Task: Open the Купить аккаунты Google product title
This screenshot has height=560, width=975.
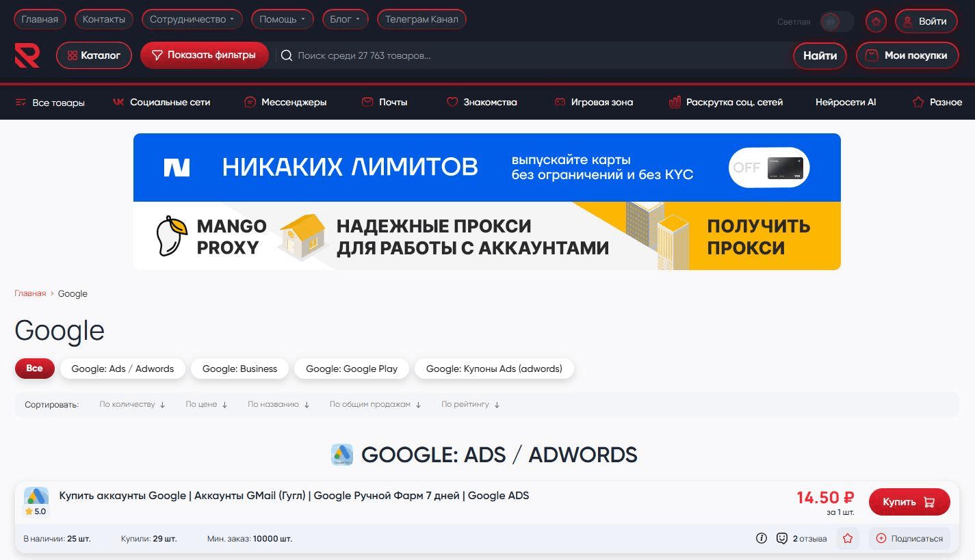Action: click(294, 496)
